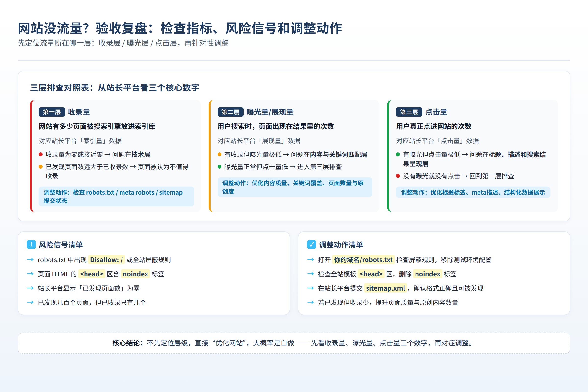Click the green bullet before 曝光量正常但点击量低

click(220, 167)
